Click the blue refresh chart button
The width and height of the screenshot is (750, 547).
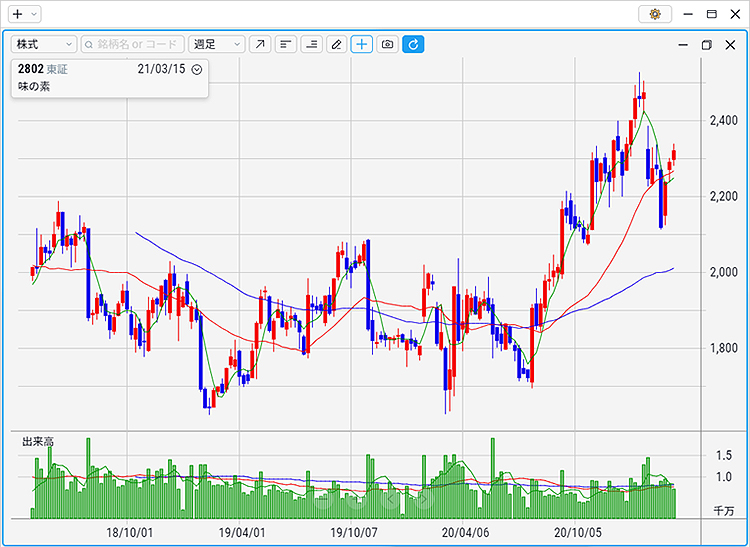[x=413, y=44]
